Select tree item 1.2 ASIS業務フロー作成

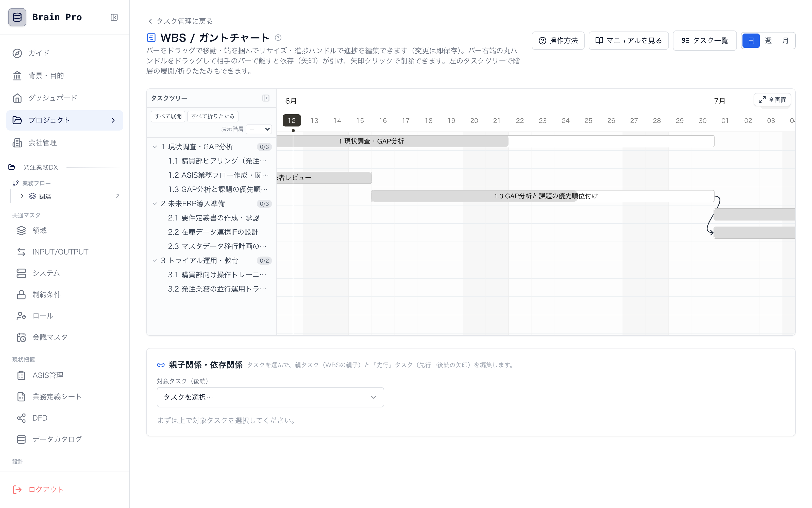(218, 175)
